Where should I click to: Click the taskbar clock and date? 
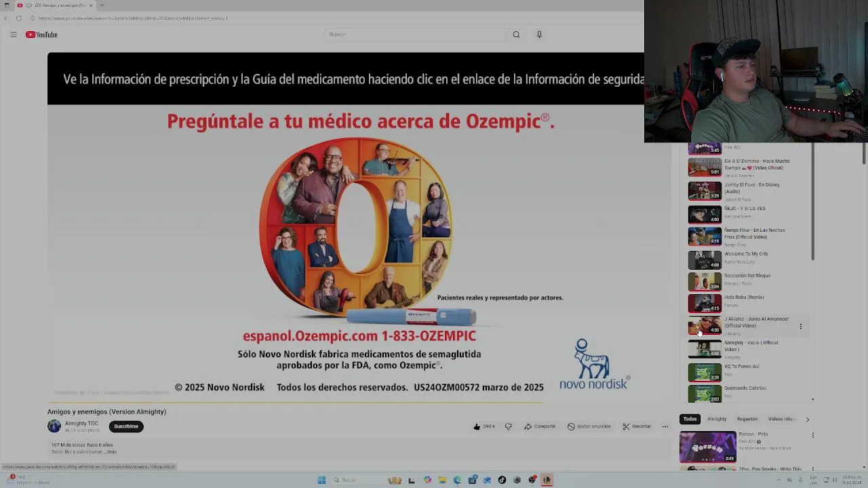[x=852, y=479]
